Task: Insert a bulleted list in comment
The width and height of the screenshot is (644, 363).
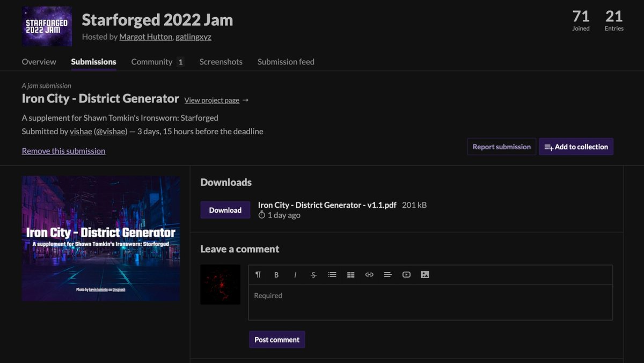Action: point(332,274)
